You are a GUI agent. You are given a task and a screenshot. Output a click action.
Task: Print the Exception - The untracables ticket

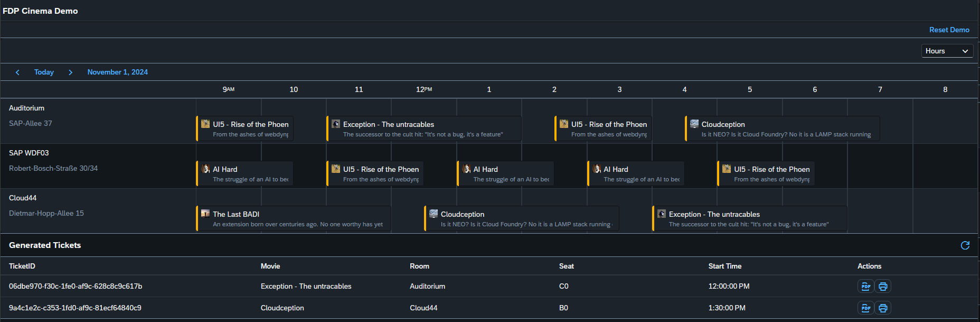[883, 286]
